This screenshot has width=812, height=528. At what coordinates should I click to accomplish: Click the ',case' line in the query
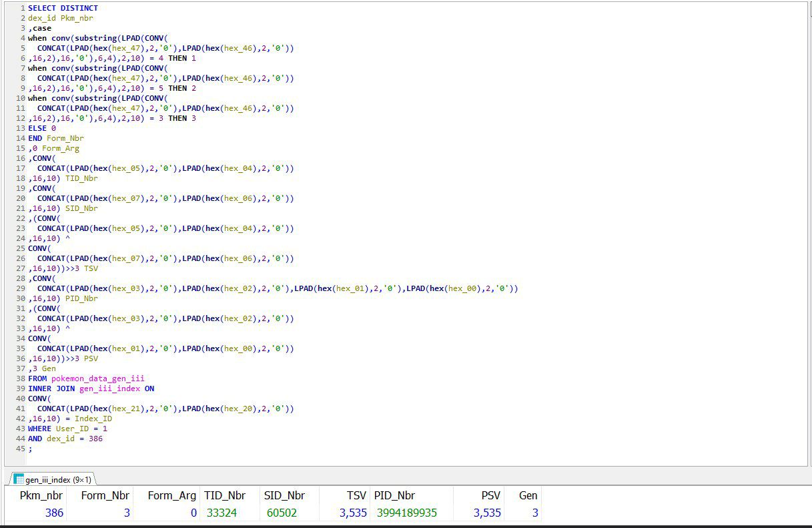click(x=39, y=28)
